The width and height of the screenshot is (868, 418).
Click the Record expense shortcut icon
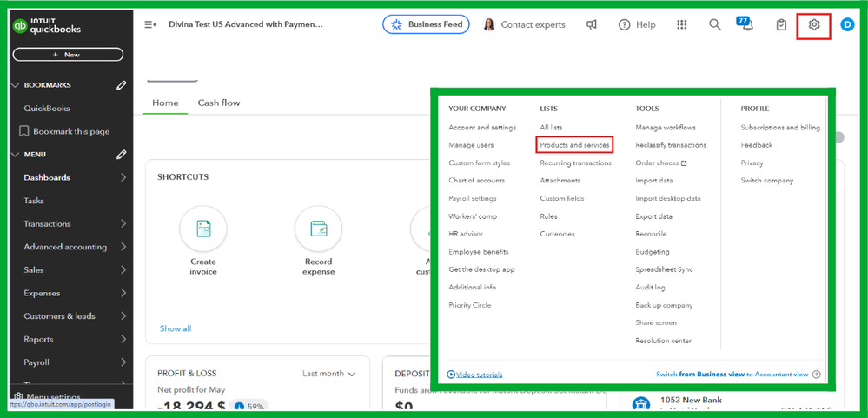pos(318,229)
